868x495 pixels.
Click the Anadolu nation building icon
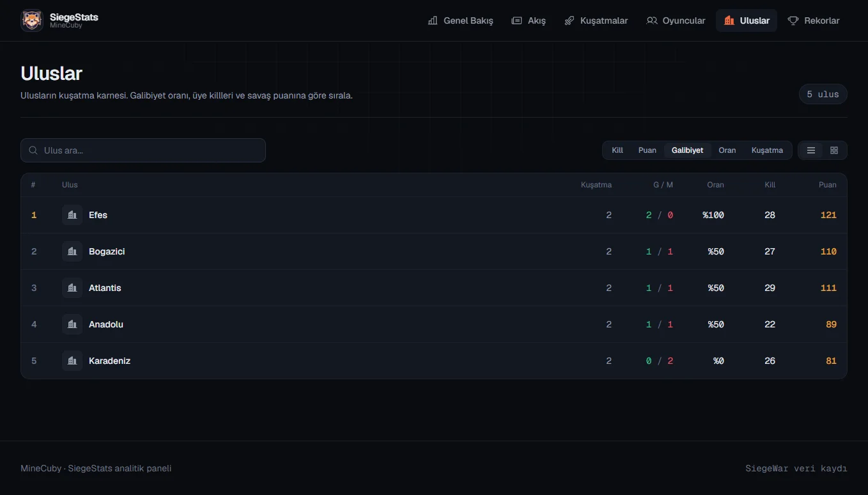(x=72, y=324)
